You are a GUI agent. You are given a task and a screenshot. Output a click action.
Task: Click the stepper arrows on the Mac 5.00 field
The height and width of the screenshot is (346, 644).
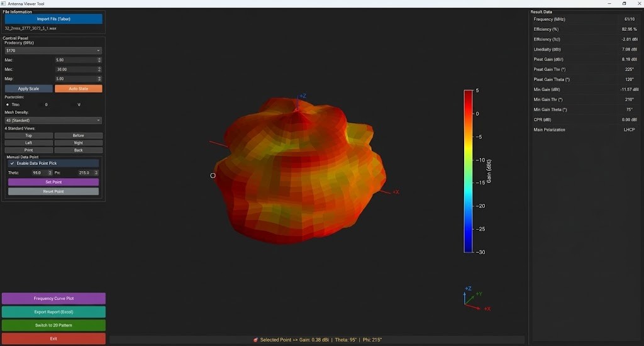click(x=99, y=60)
